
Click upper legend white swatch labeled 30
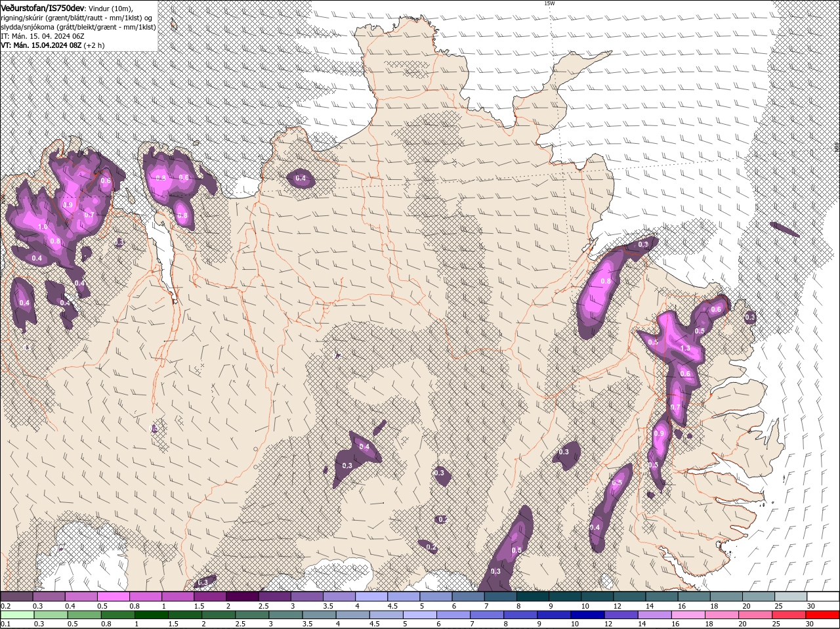pos(823,596)
